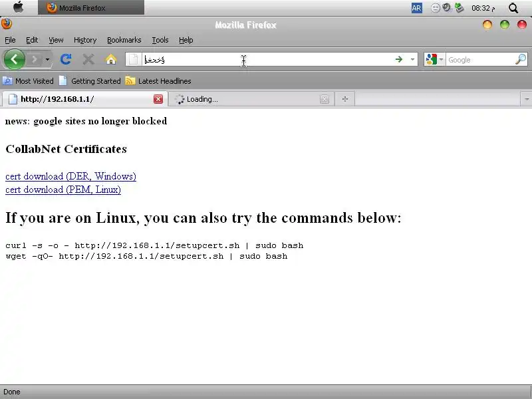Image resolution: width=532 pixels, height=399 pixels.
Task: Click the curl setupcert.sh command line
Action: [154, 245]
